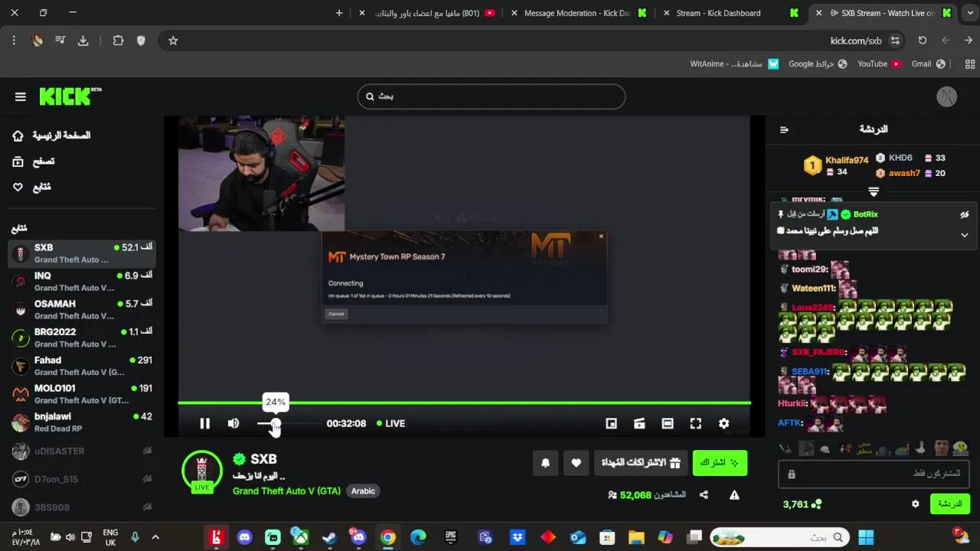Open offline uDISASTER channel in sidebar
The width and height of the screenshot is (980, 551).
click(82, 451)
